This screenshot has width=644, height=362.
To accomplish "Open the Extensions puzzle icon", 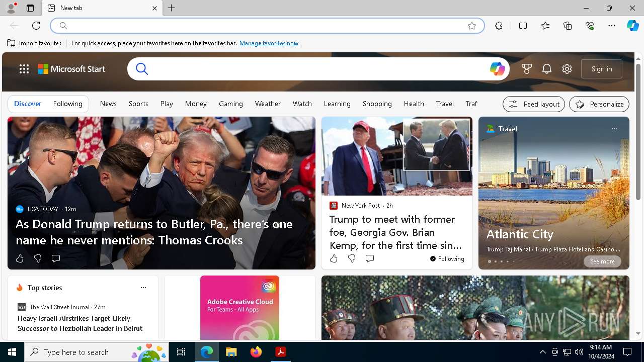I will 499,26.
